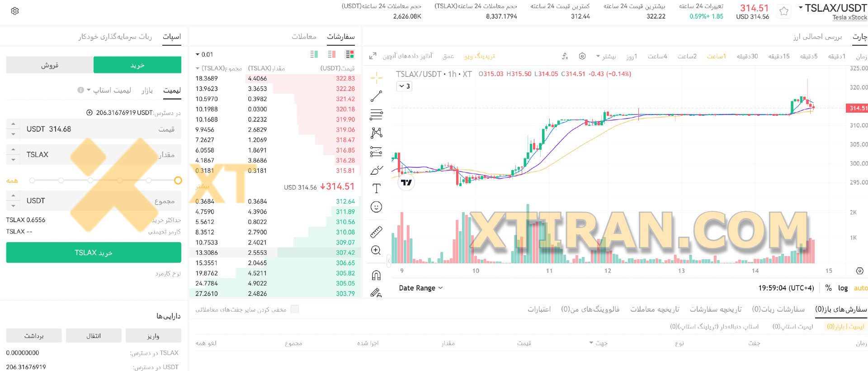
Task: Click the انتقال transfer button
Action: tap(94, 336)
